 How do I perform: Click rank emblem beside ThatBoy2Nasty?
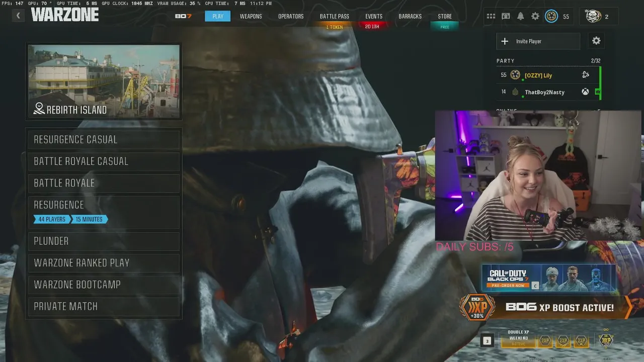click(x=515, y=92)
